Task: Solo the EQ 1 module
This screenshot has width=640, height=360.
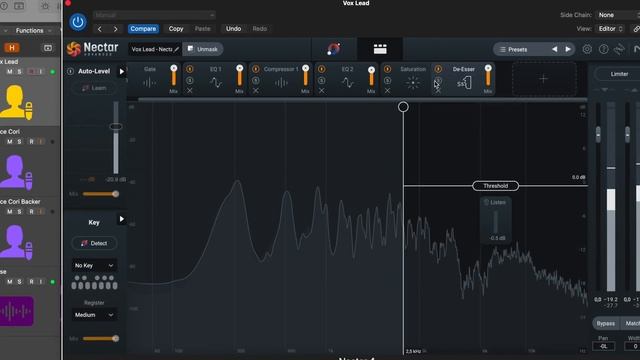Action: [x=190, y=80]
